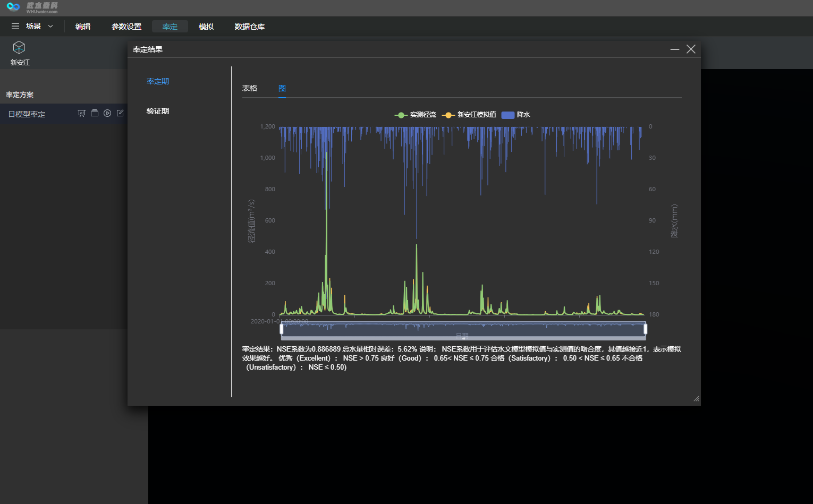Open the 参数设置 menu
This screenshot has width=813, height=504.
[x=126, y=27]
